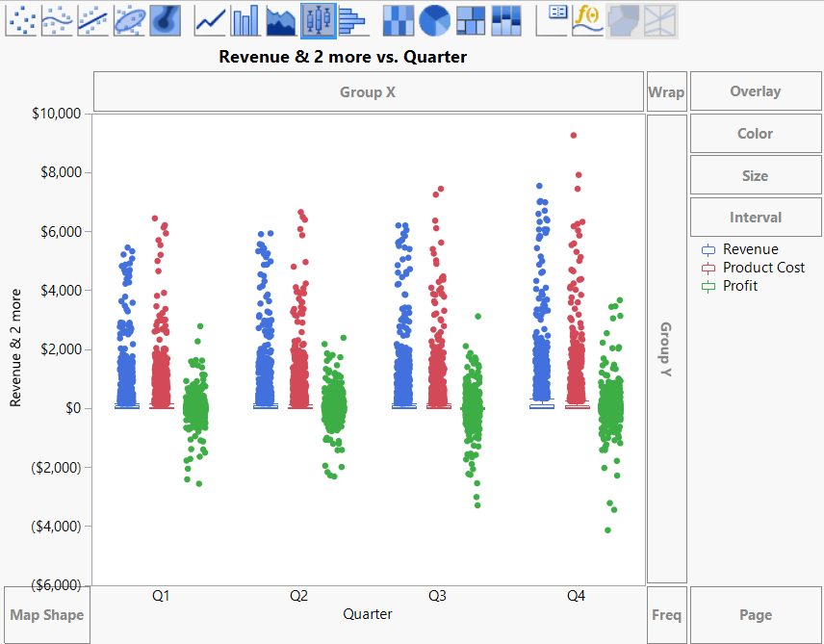Viewport: 824px width, 644px height.
Task: Click the highlighted Box Plot element icon
Action: 316,20
